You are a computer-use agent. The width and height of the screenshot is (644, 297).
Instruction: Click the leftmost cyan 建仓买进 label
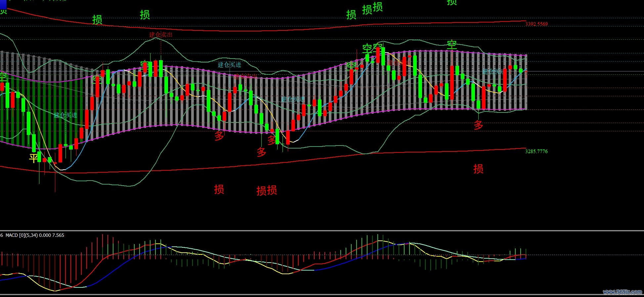(65, 115)
